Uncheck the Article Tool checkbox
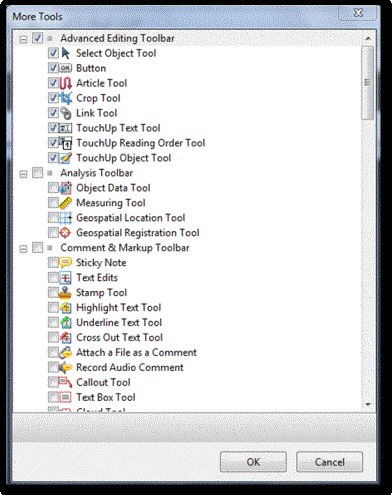This screenshot has height=495, width=392. [x=53, y=83]
